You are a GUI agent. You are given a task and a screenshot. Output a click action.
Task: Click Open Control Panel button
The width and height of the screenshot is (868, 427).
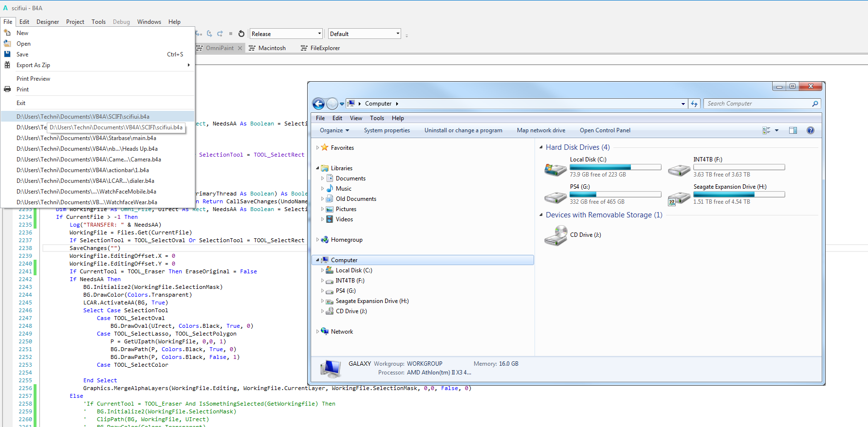pos(605,130)
